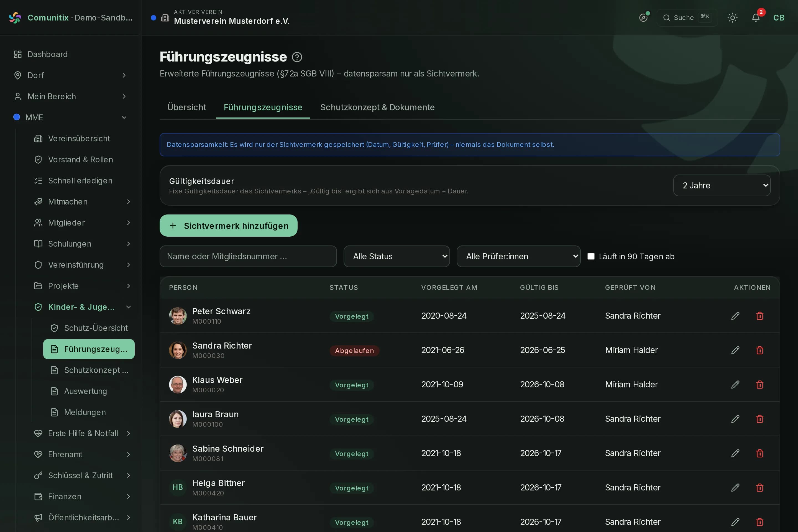This screenshot has height=532, width=798.
Task: Open the notifications bell
Action: (756, 18)
